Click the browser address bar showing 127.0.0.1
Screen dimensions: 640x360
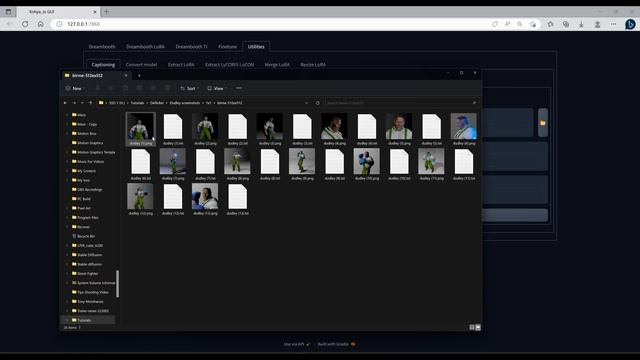click(269, 24)
